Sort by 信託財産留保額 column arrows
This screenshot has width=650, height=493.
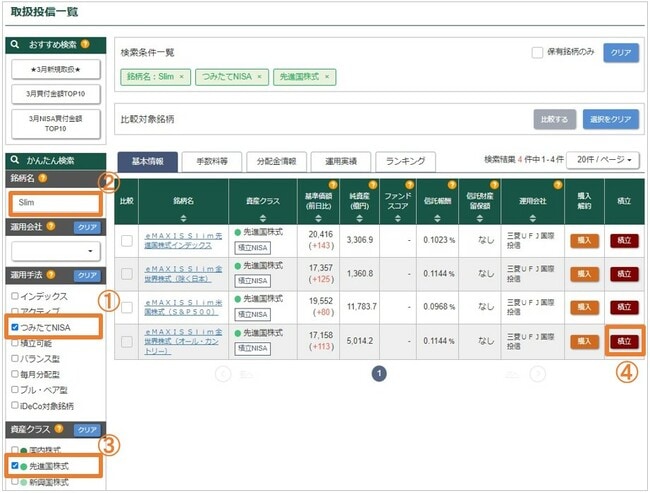pyautogui.click(x=480, y=218)
